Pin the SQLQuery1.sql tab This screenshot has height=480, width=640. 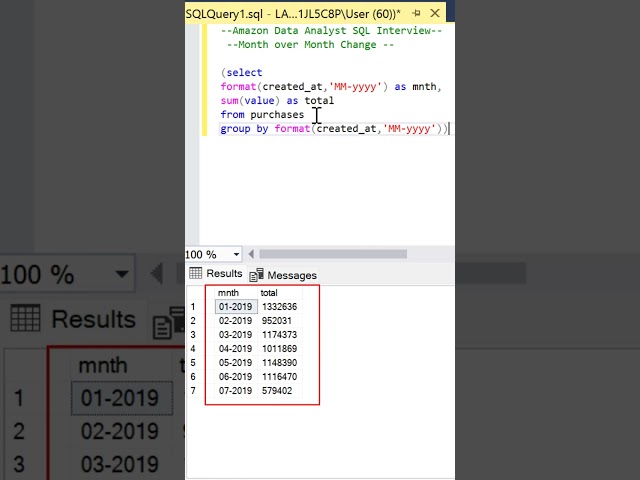416,13
